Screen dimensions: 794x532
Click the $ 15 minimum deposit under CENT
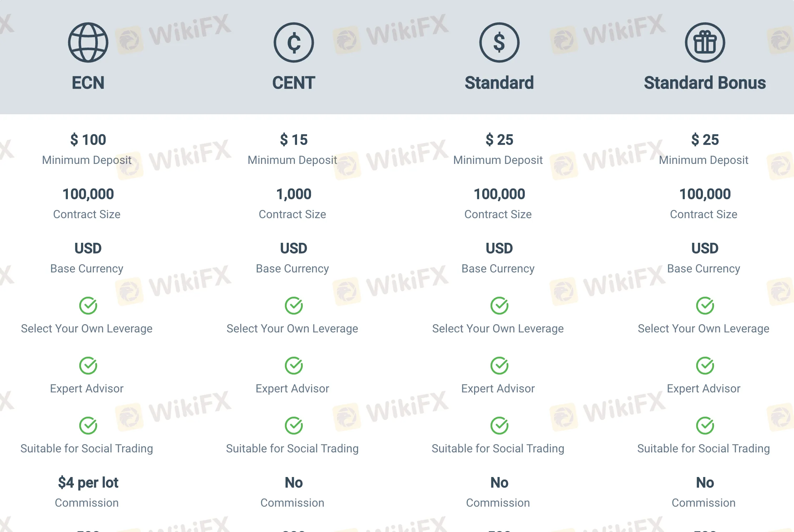click(x=294, y=140)
